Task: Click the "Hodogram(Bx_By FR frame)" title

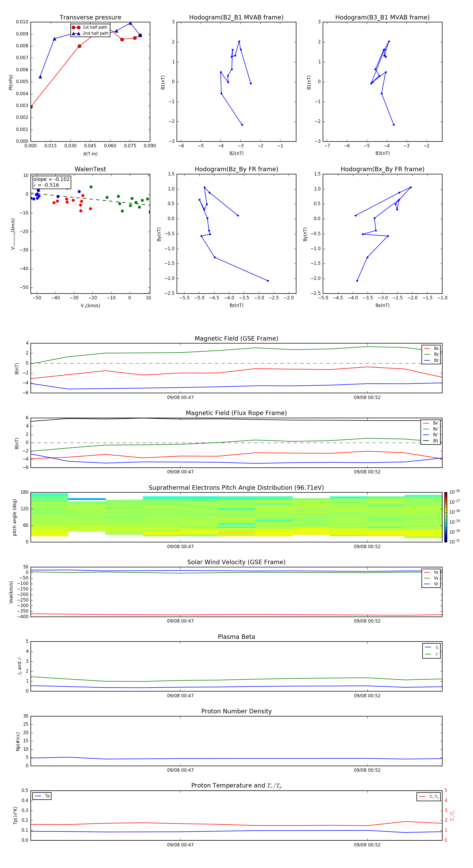Action: pos(382,169)
